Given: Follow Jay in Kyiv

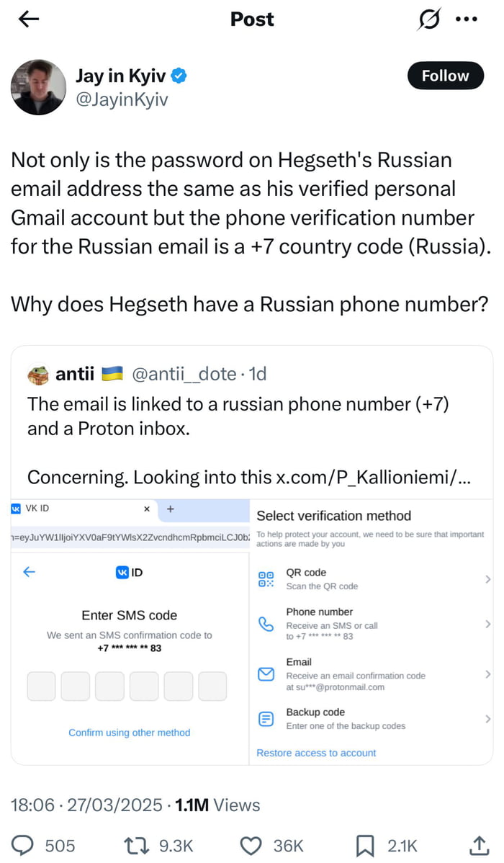Looking at the screenshot, I should [x=445, y=76].
